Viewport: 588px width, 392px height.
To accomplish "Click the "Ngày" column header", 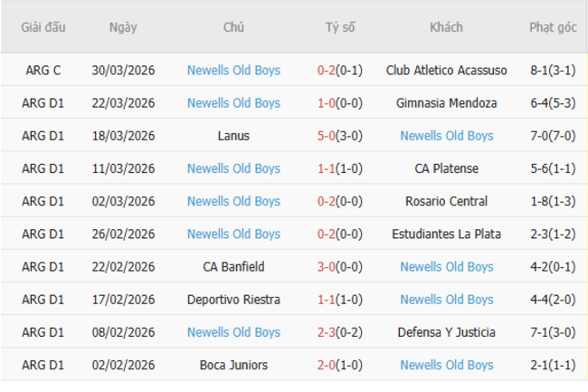I will pos(123,27).
